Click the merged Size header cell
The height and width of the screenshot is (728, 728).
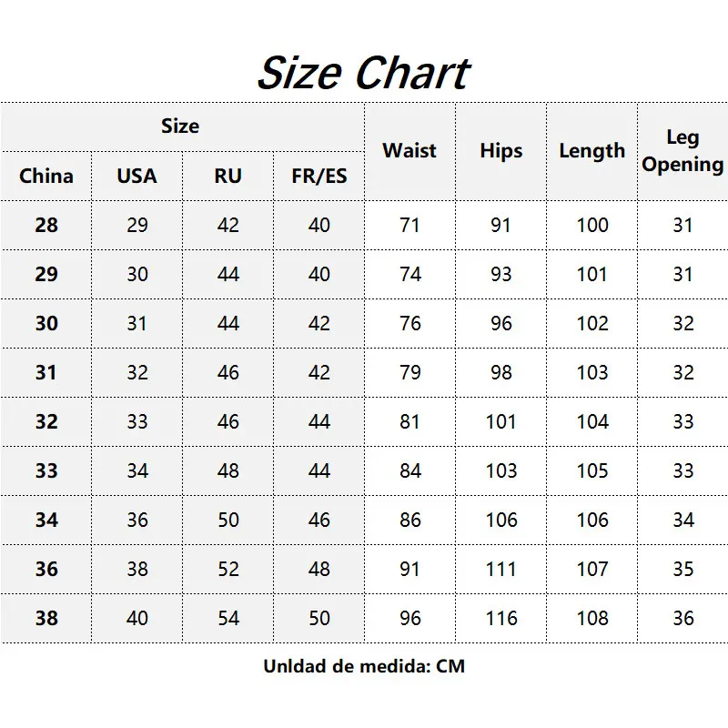180,126
